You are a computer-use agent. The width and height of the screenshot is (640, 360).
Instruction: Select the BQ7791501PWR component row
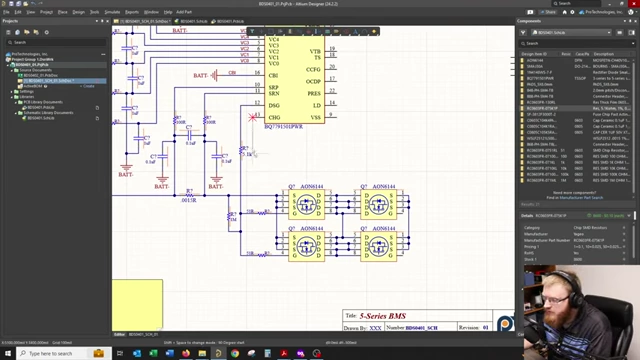coord(576,78)
